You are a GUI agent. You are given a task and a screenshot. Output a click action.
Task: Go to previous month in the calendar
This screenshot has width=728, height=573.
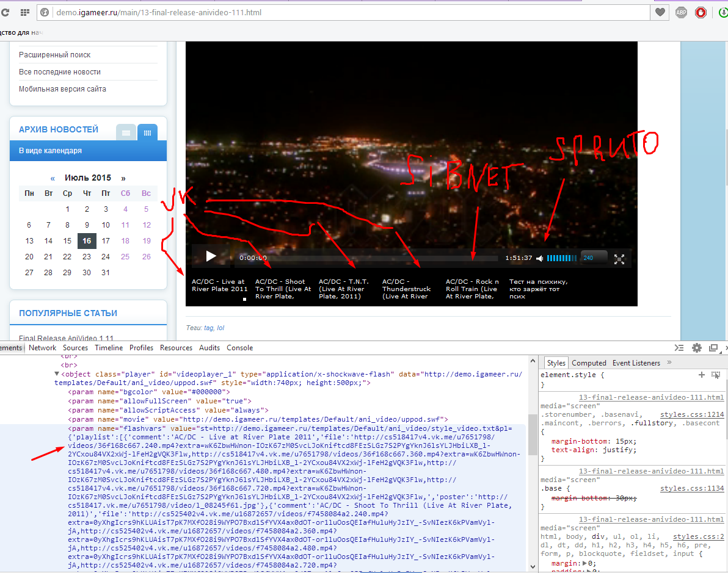coord(53,178)
